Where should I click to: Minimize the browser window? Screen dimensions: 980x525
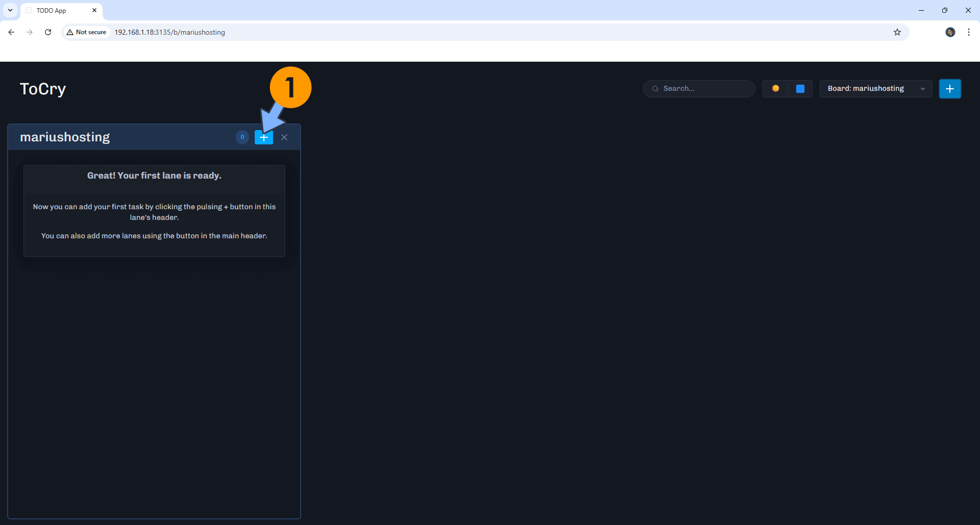coord(921,10)
